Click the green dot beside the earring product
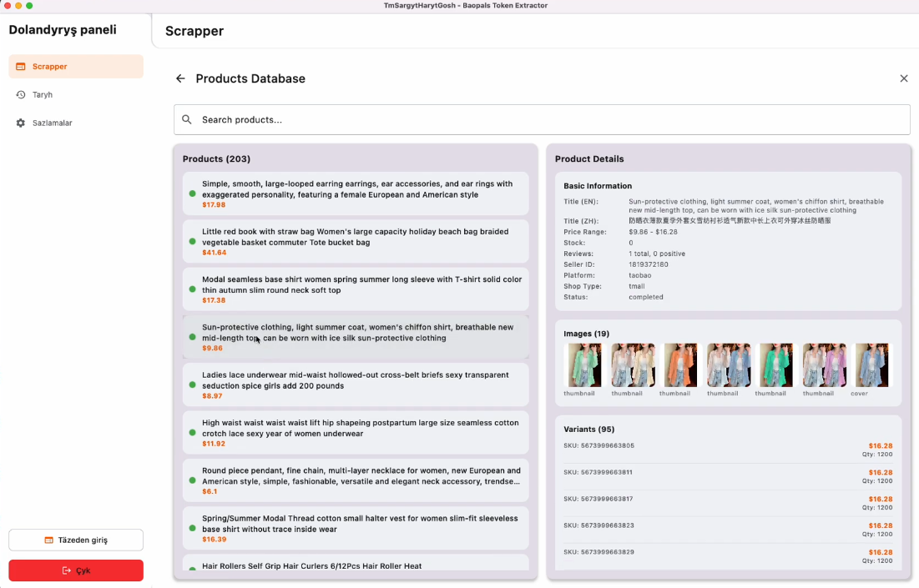Screen dimensions: 919x588 pyautogui.click(x=192, y=193)
